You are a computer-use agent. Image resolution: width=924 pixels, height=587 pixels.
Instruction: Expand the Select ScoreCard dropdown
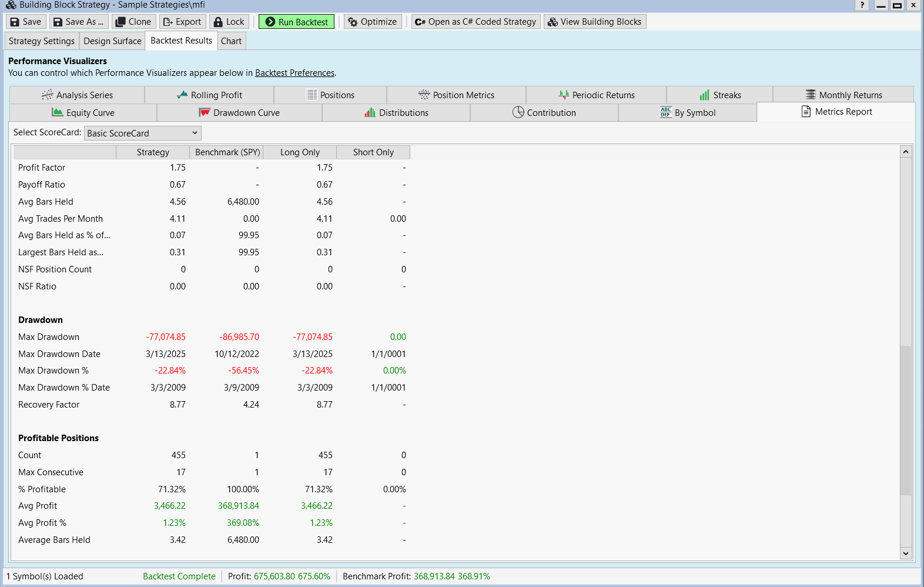coord(142,134)
